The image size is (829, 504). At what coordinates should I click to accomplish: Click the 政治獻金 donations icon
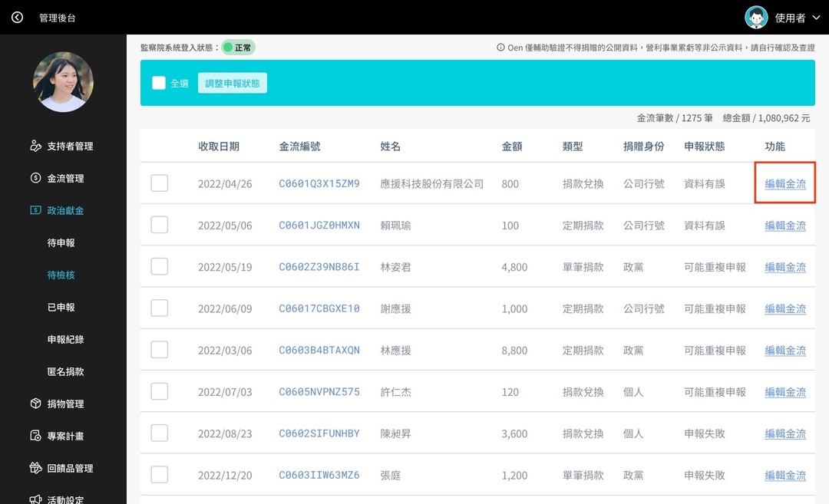(37, 209)
